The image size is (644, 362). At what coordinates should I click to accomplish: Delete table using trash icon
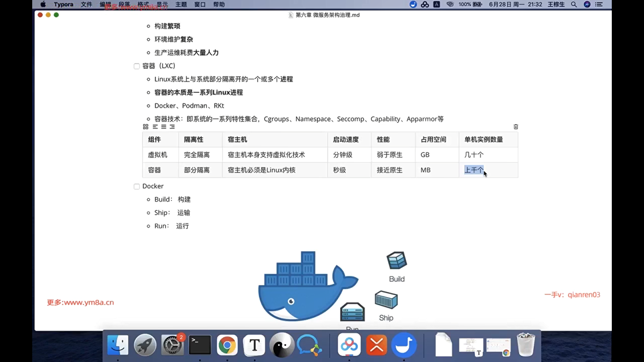coord(516,127)
